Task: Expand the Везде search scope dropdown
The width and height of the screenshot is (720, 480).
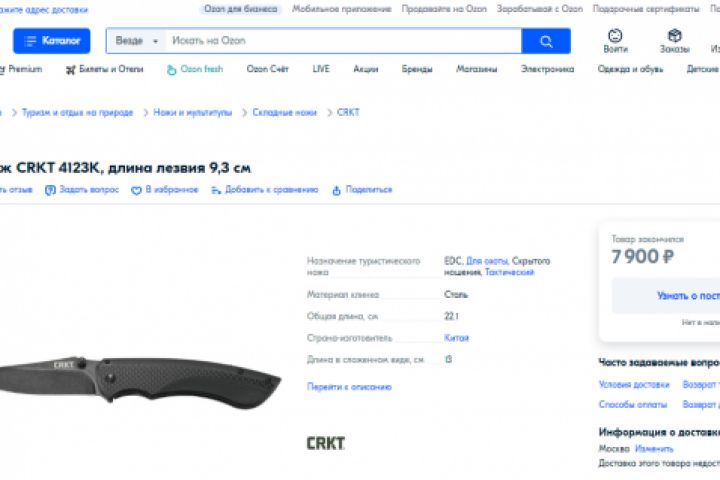Action: (x=136, y=41)
